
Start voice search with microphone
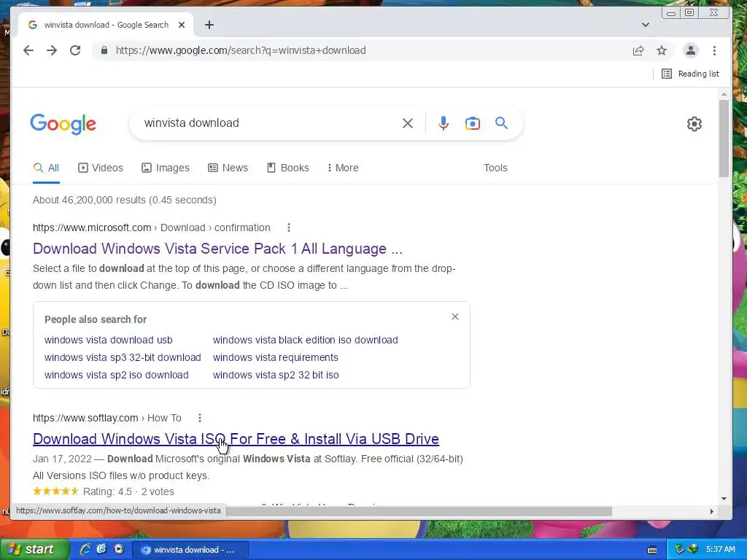[x=443, y=123]
